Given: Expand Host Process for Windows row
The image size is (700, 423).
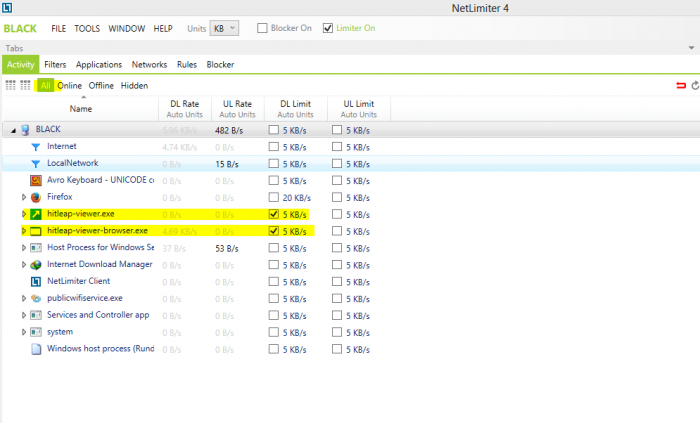Looking at the screenshot, I should point(24,248).
